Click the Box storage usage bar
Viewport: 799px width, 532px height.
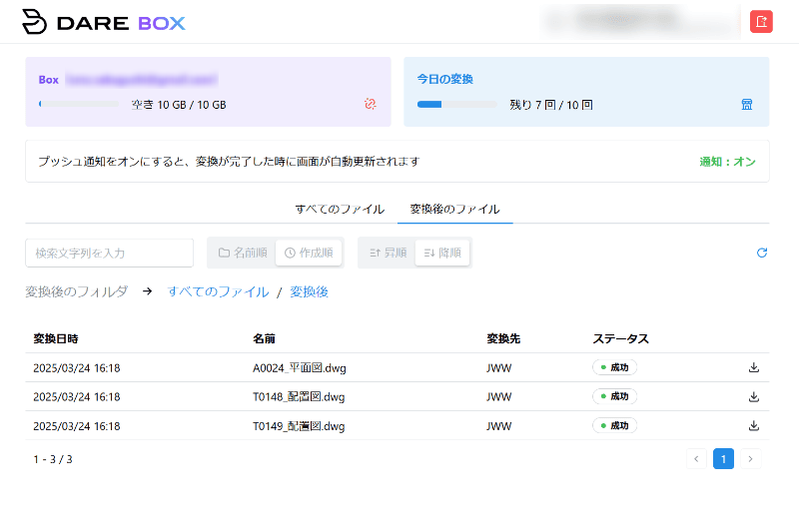coord(78,104)
